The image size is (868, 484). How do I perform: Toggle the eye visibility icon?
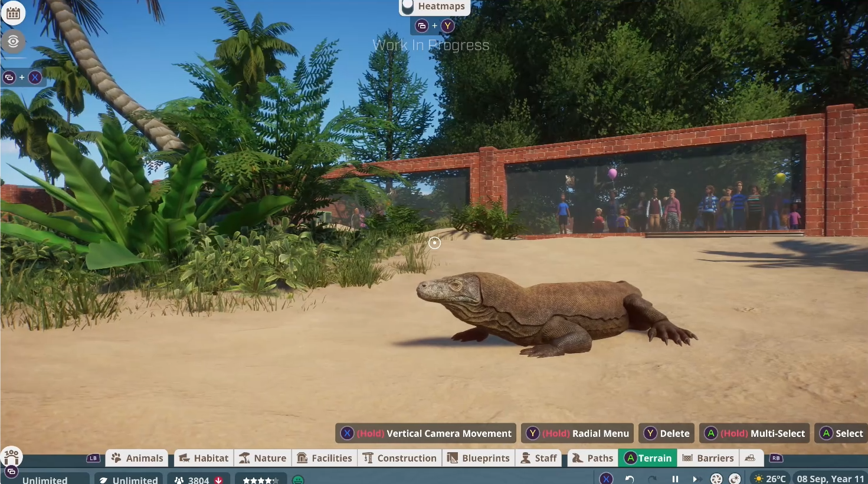pyautogui.click(x=13, y=41)
